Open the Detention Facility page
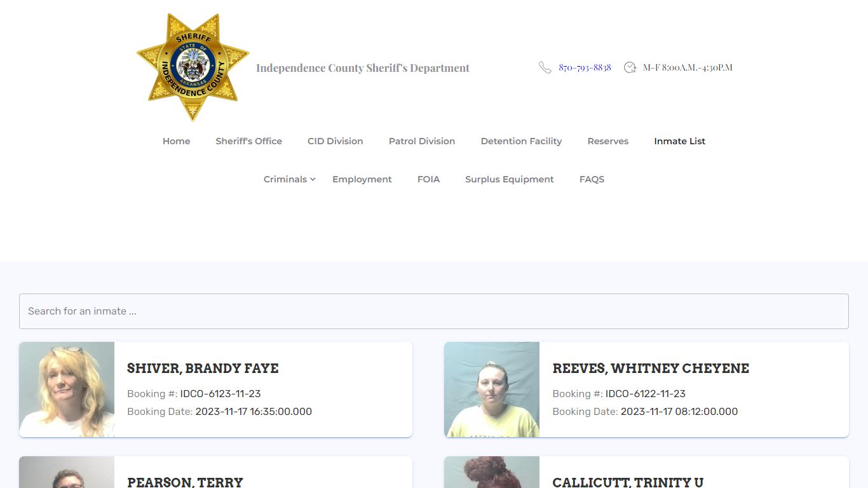 pyautogui.click(x=521, y=141)
